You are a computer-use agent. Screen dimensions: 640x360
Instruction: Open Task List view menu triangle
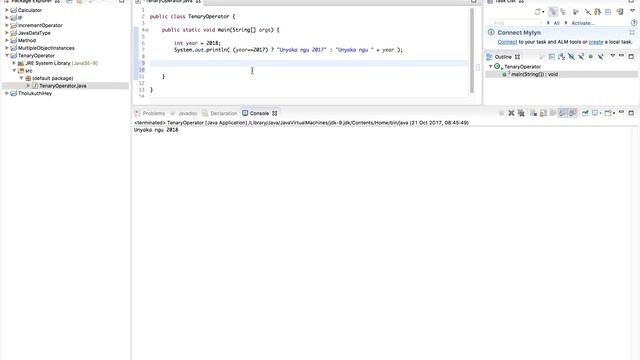coord(632,11)
